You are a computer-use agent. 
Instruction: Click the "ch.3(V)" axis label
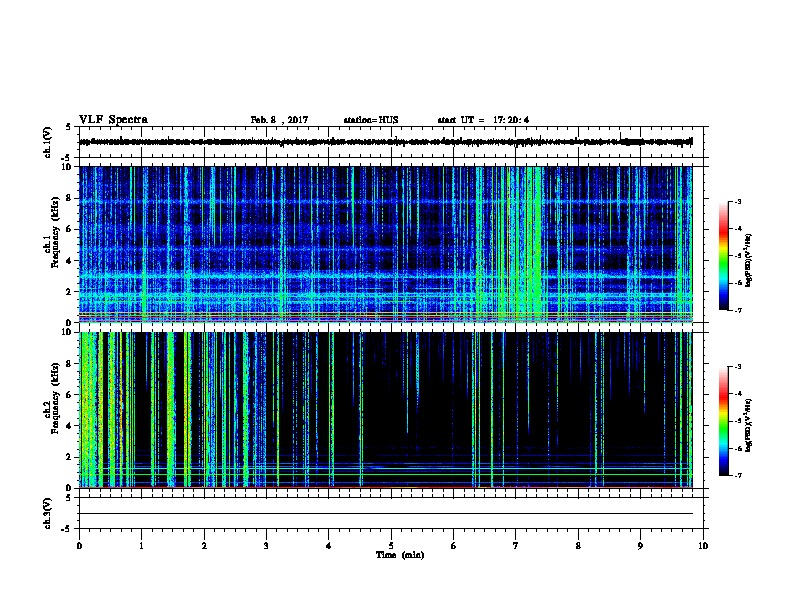pos(47,513)
